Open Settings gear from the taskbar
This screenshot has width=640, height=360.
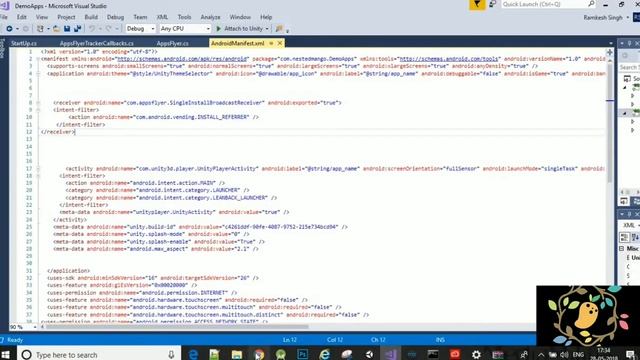[x=476, y=354]
